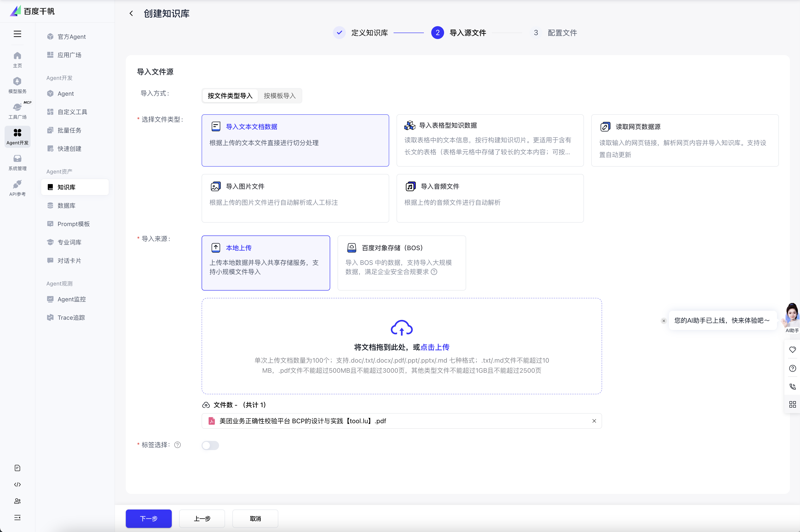
Task: Open 数据库 in the sidebar menu
Action: (x=67, y=206)
